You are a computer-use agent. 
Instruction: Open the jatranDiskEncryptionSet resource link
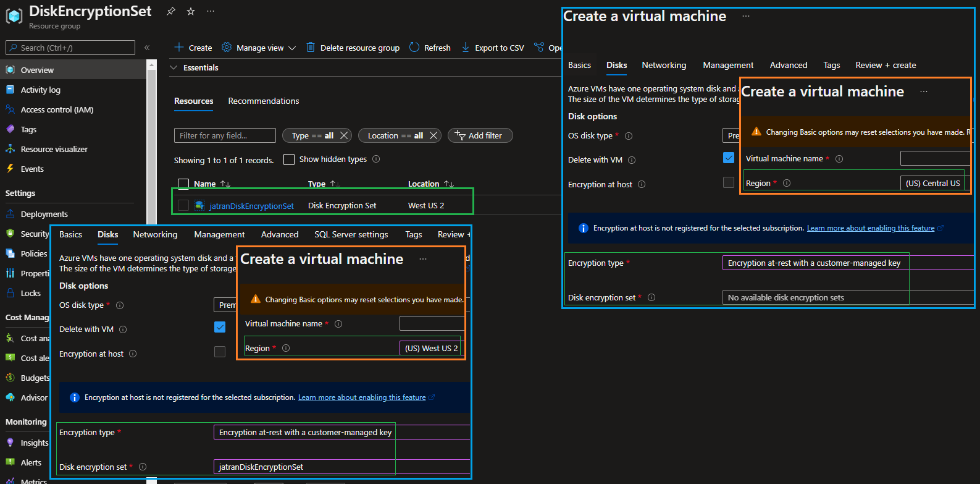tap(251, 206)
